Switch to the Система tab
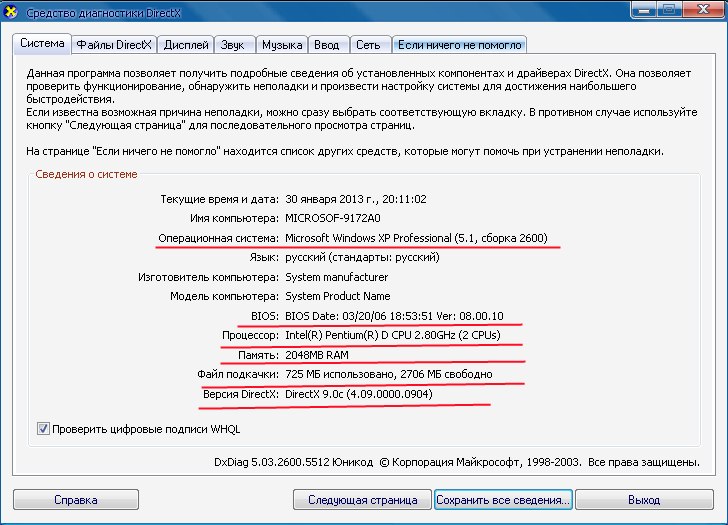 click(42, 44)
